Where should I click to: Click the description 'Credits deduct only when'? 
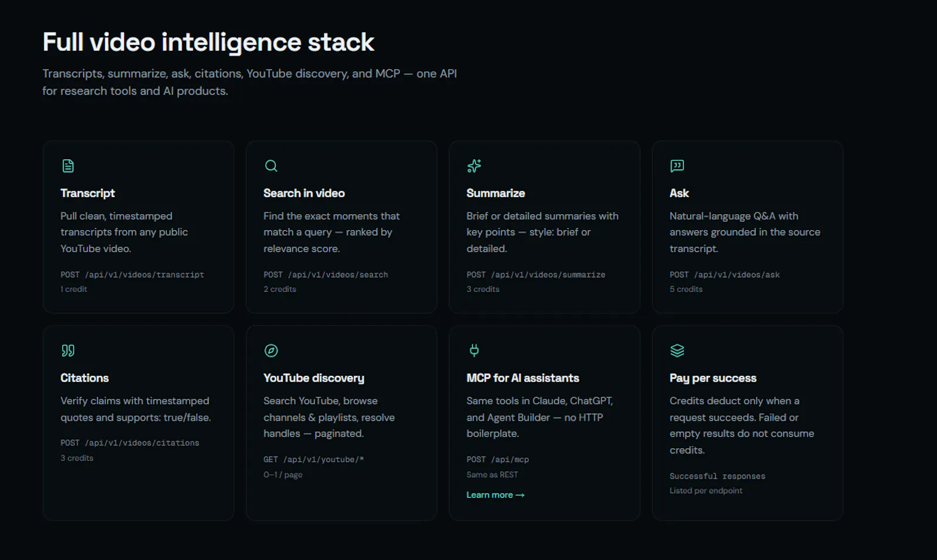coord(742,425)
